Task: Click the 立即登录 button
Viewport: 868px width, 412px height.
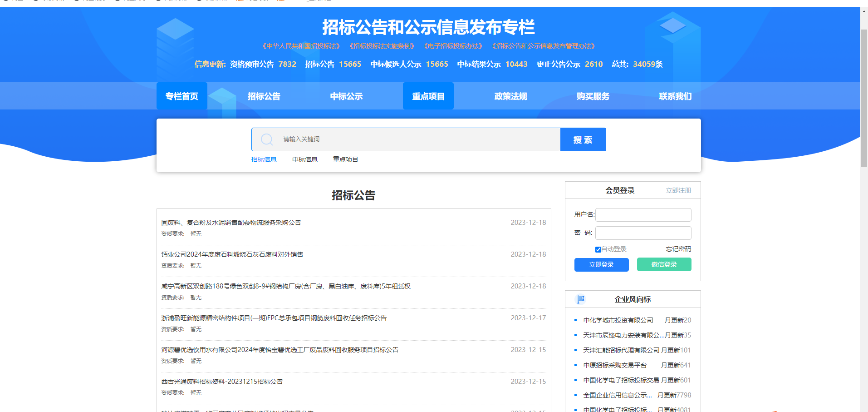Action: (x=602, y=264)
